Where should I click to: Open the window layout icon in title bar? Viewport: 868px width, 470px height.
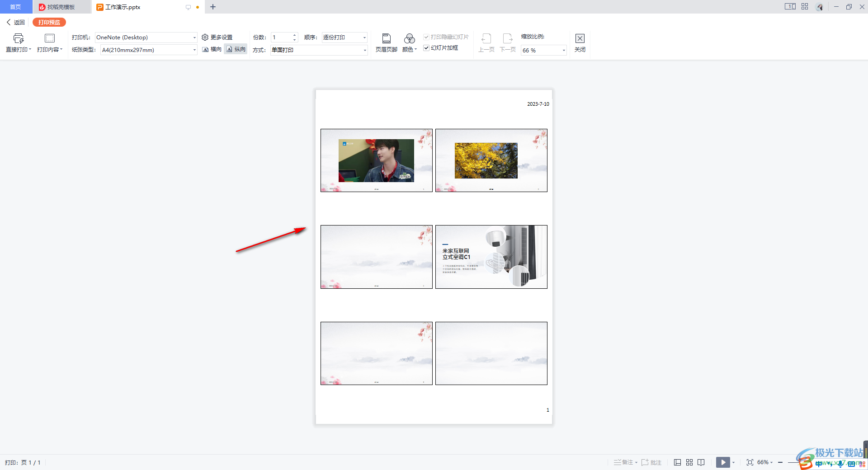(790, 6)
